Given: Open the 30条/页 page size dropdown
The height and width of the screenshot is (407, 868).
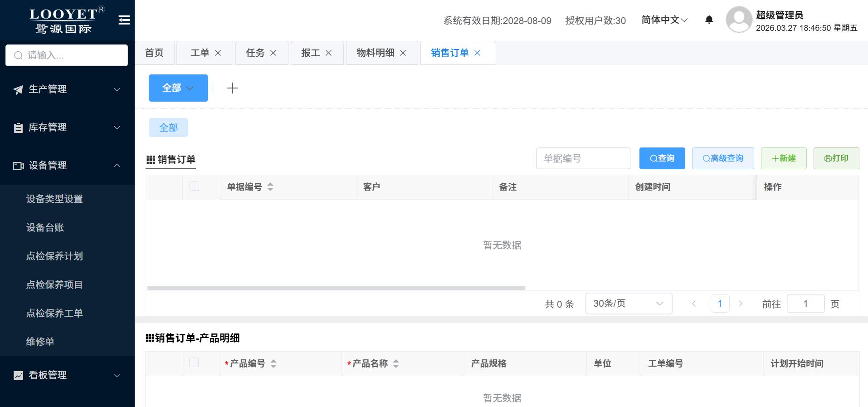Looking at the screenshot, I should [x=629, y=304].
